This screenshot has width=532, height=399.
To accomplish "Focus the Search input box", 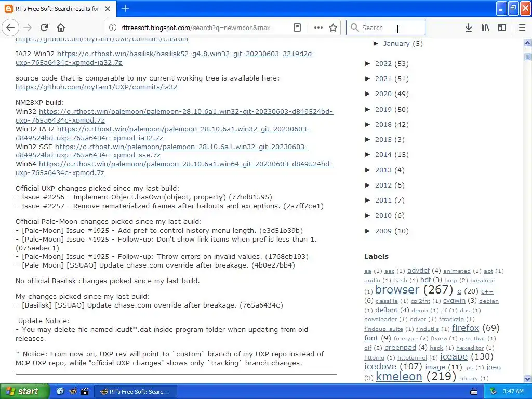I will [x=385, y=28].
